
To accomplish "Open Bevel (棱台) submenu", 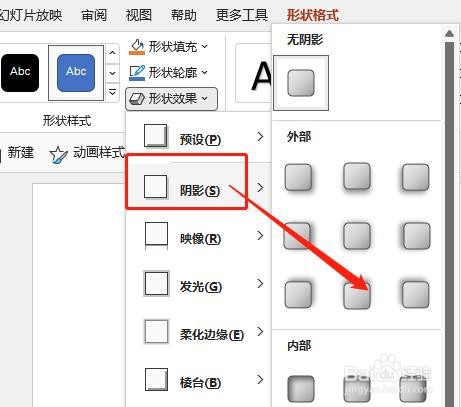I will tap(199, 380).
